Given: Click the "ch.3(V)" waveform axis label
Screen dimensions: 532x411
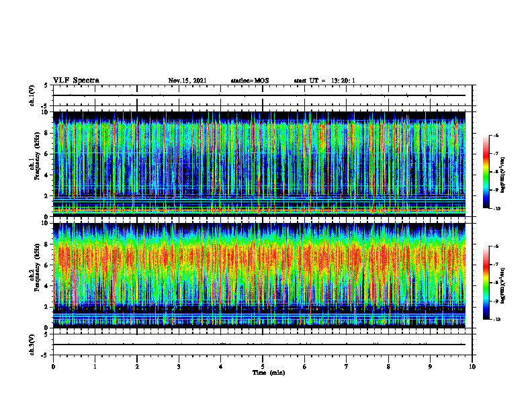Looking at the screenshot, I should point(32,345).
